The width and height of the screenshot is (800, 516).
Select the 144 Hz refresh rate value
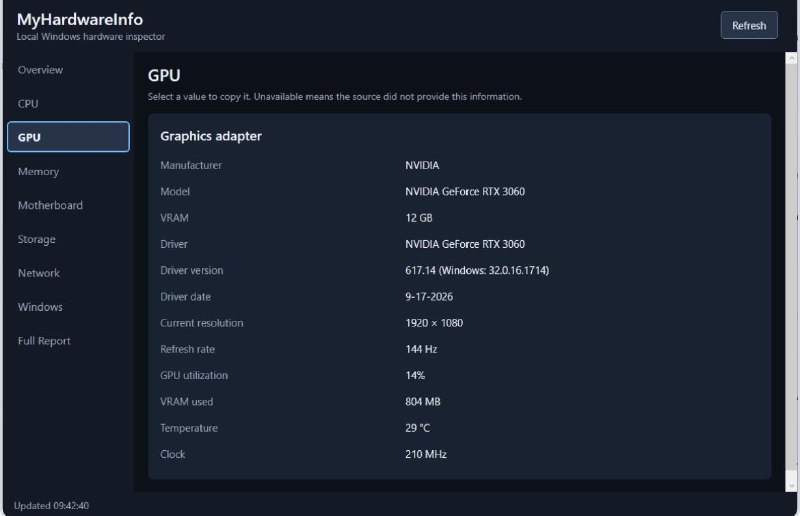click(x=421, y=349)
